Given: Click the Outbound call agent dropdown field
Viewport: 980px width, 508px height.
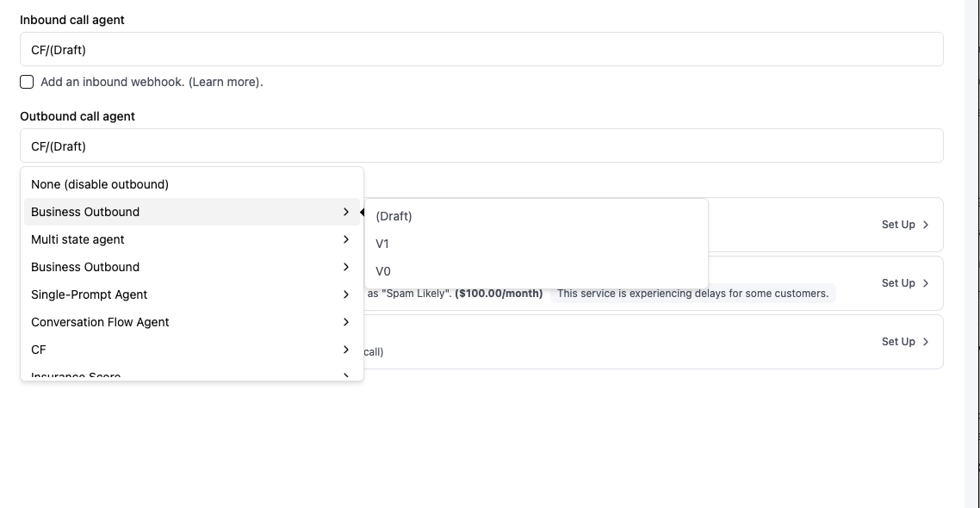Looking at the screenshot, I should tap(481, 146).
